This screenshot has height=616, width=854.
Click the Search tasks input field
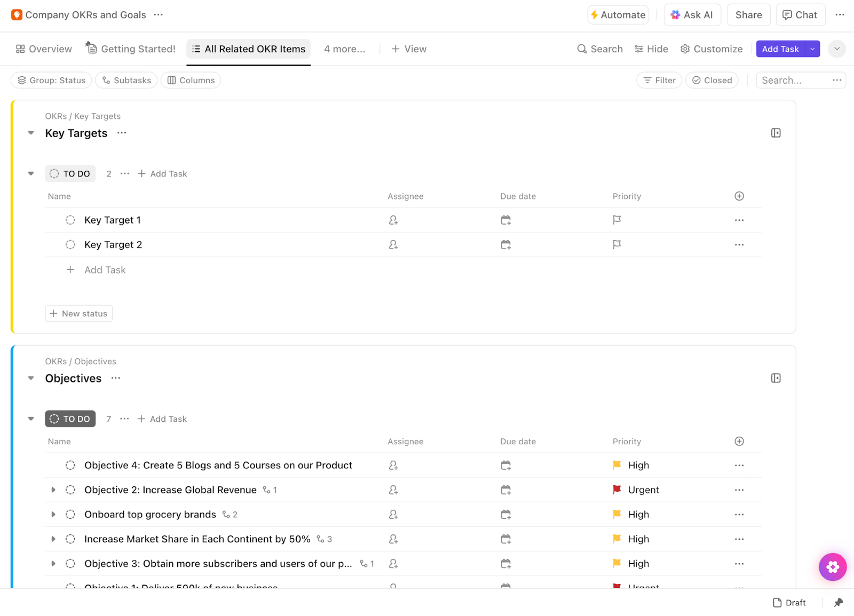point(793,81)
